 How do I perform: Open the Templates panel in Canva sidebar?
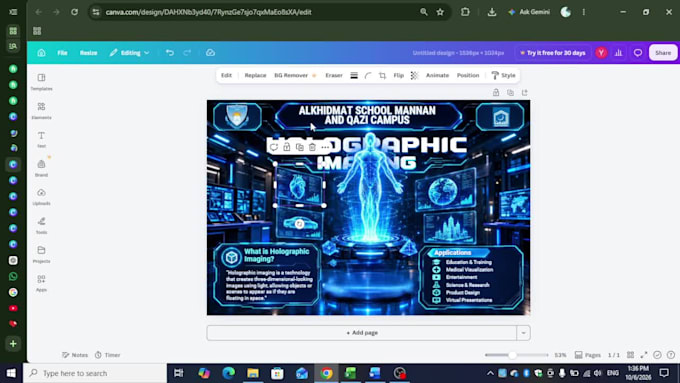(41, 82)
